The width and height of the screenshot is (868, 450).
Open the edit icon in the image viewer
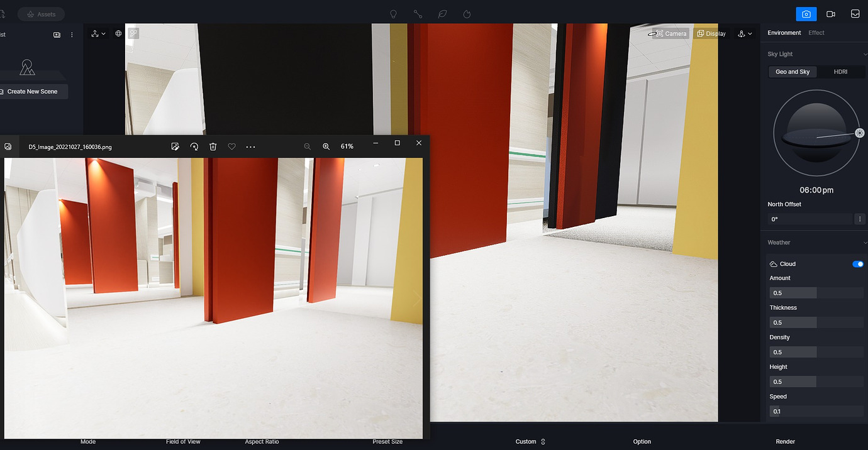[x=175, y=146]
